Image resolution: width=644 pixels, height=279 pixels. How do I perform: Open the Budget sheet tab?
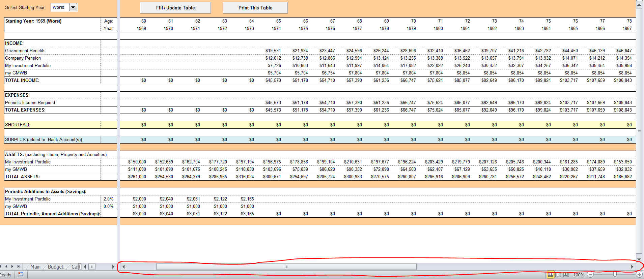point(55,267)
